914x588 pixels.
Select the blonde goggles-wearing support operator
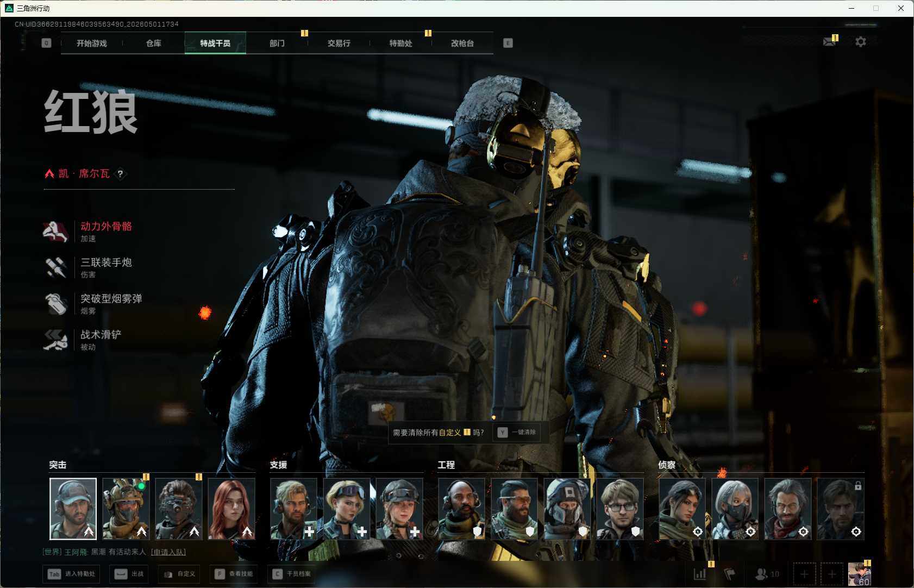[346, 509]
